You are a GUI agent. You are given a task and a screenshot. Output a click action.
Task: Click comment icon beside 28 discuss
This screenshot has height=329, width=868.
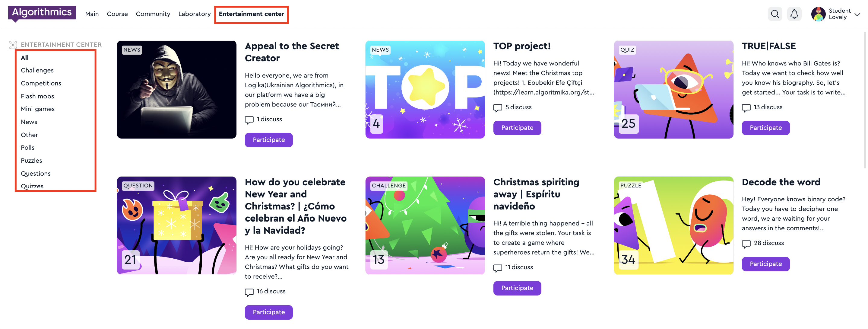click(x=746, y=243)
